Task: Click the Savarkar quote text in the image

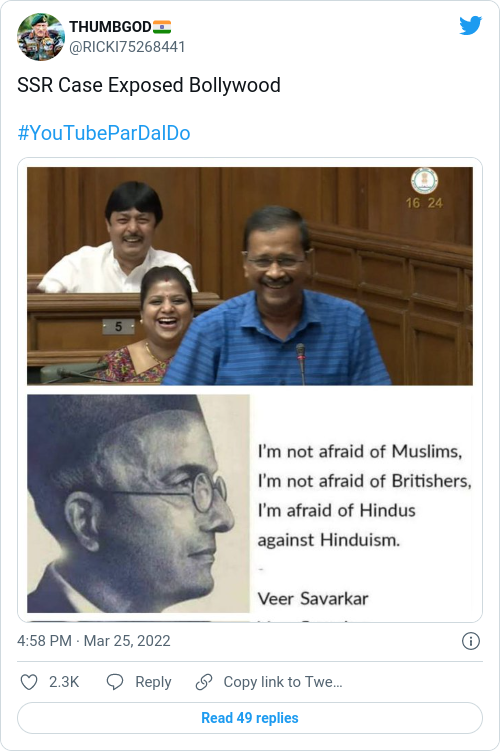Action: (x=364, y=496)
